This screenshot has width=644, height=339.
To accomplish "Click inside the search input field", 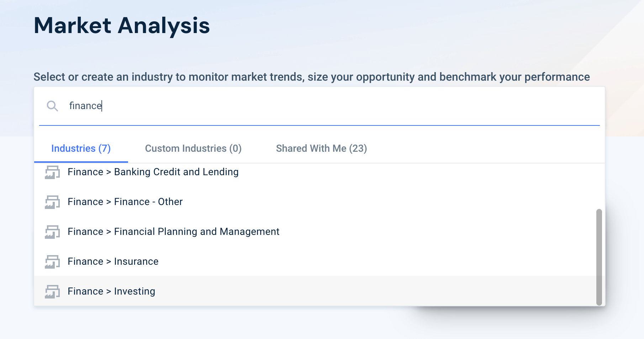I will coord(249,106).
